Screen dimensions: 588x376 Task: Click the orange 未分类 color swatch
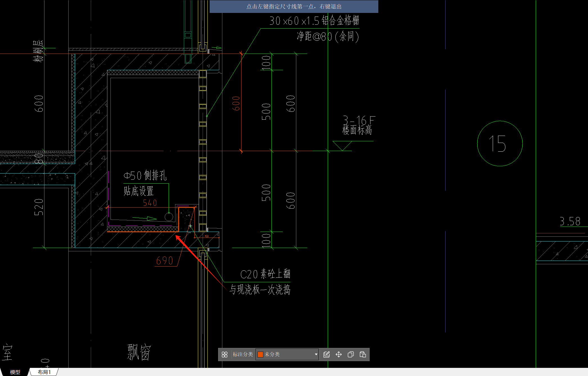(260, 354)
